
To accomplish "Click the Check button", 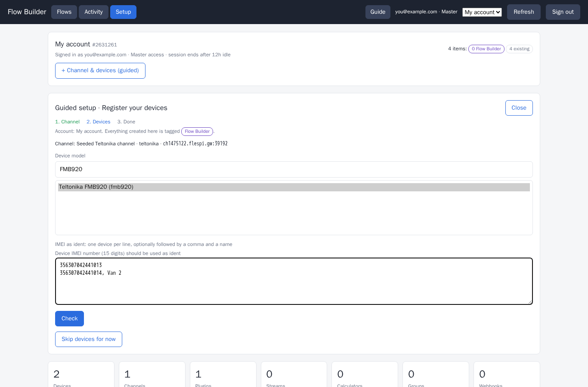I will (x=69, y=319).
